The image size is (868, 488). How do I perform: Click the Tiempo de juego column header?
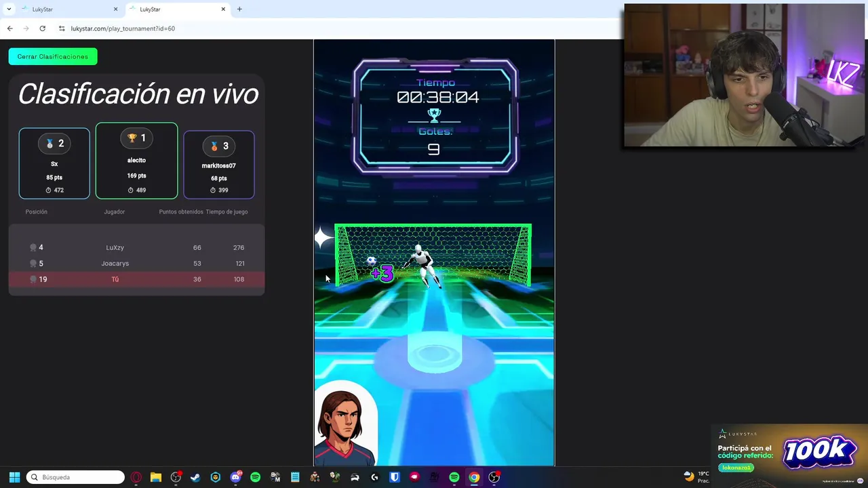(x=227, y=212)
